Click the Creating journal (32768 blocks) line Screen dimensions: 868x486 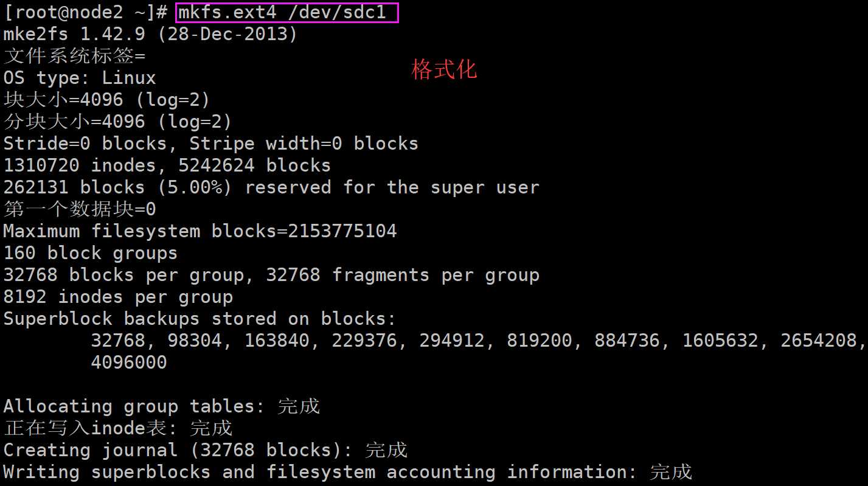click(206, 450)
